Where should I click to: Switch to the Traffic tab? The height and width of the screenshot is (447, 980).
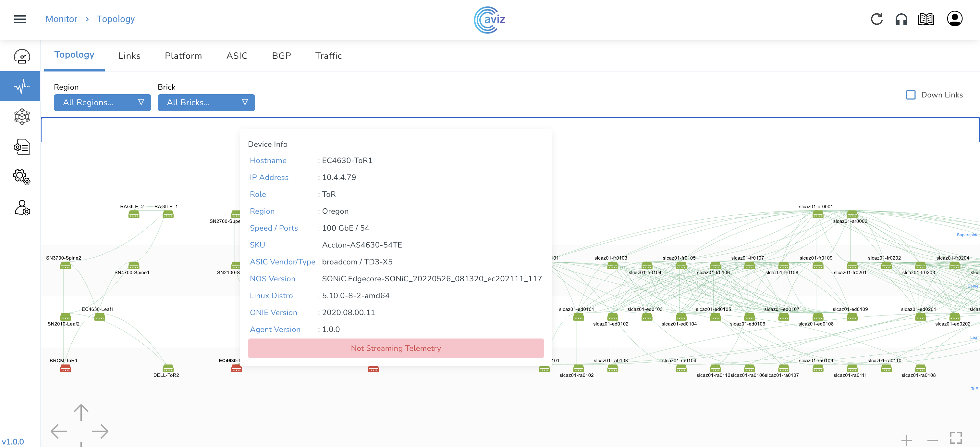tap(328, 56)
